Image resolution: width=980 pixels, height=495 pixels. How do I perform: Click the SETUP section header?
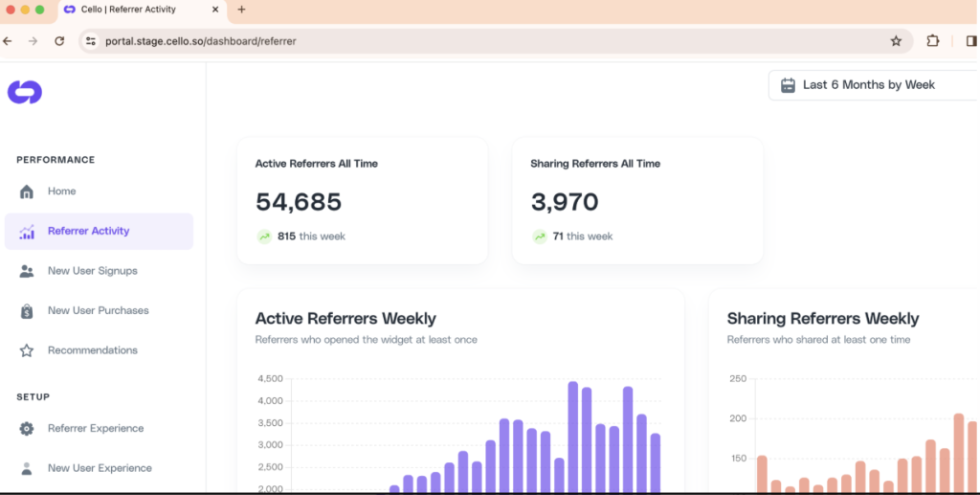pyautogui.click(x=33, y=397)
